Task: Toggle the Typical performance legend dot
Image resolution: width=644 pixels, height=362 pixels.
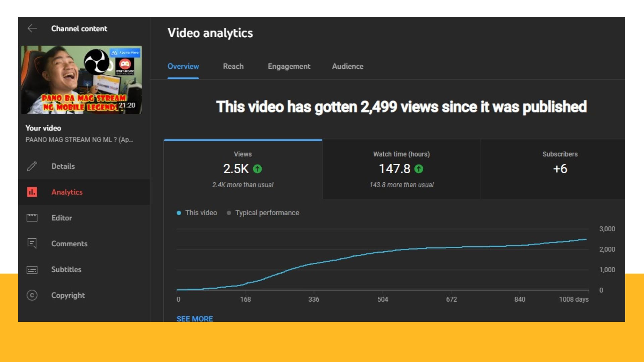Action: coord(229,213)
